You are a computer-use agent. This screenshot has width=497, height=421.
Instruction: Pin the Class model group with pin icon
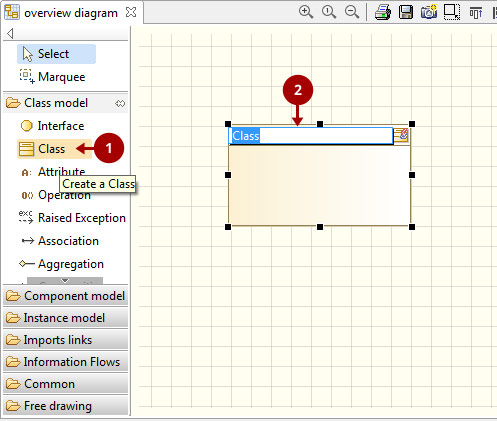click(x=120, y=103)
